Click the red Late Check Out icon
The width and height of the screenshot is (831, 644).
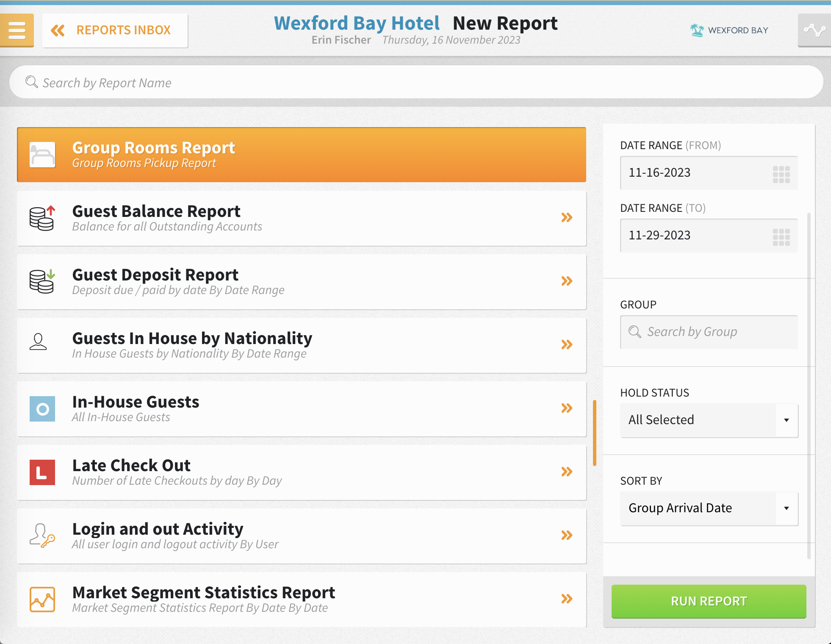(x=42, y=472)
